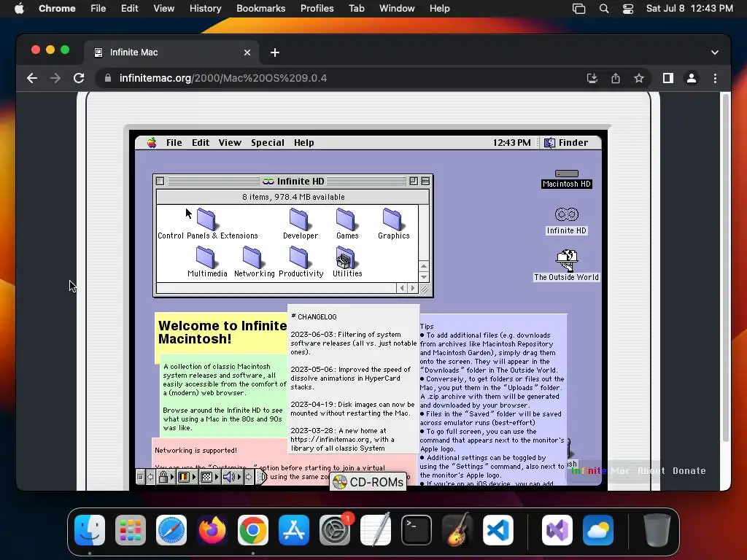The image size is (747, 560).
Task: Open the classic Help menu
Action: (x=303, y=143)
